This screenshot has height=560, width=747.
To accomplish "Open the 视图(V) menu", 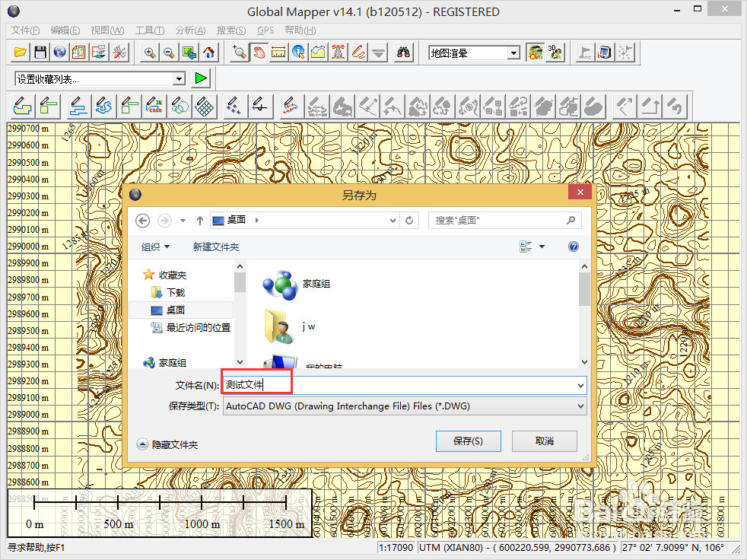I will coord(107,30).
